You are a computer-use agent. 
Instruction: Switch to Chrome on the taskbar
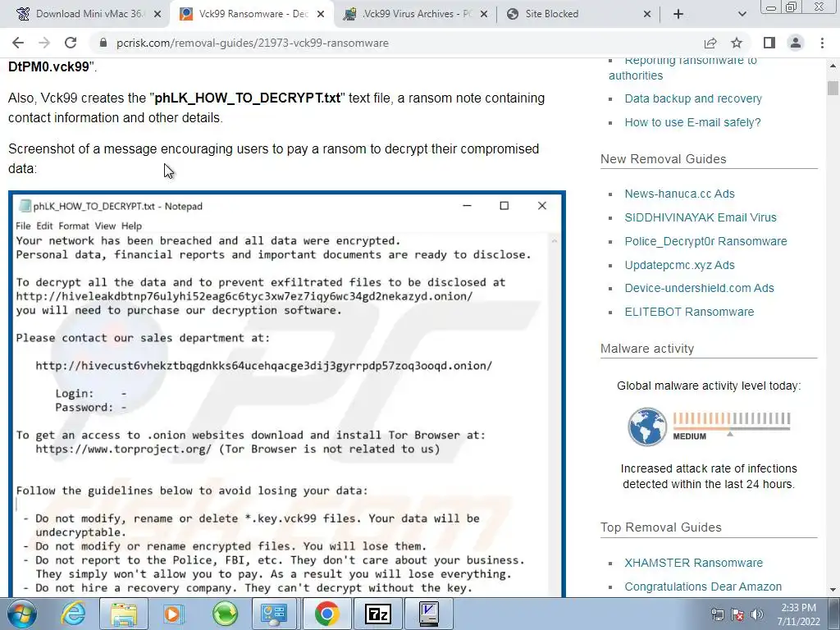click(326, 614)
